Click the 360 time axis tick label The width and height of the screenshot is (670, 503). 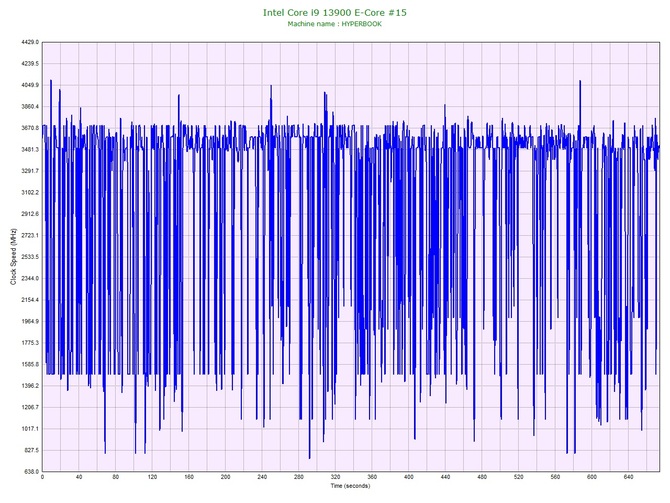tap(372, 477)
